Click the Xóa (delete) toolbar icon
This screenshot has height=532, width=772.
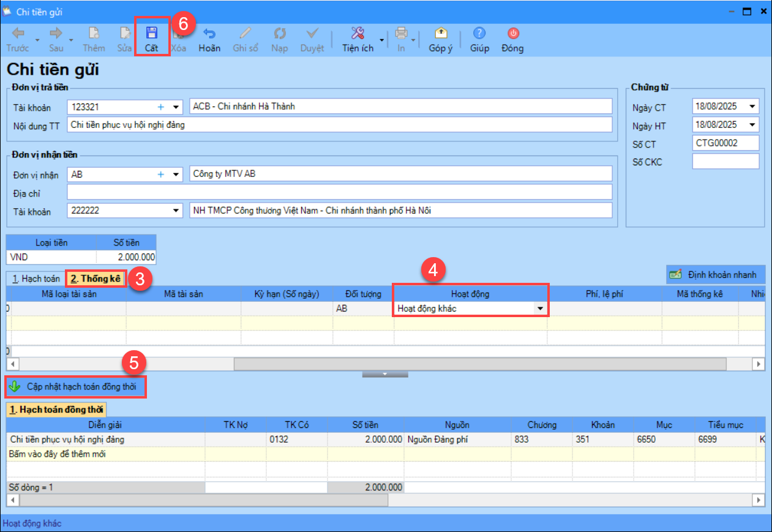click(178, 34)
